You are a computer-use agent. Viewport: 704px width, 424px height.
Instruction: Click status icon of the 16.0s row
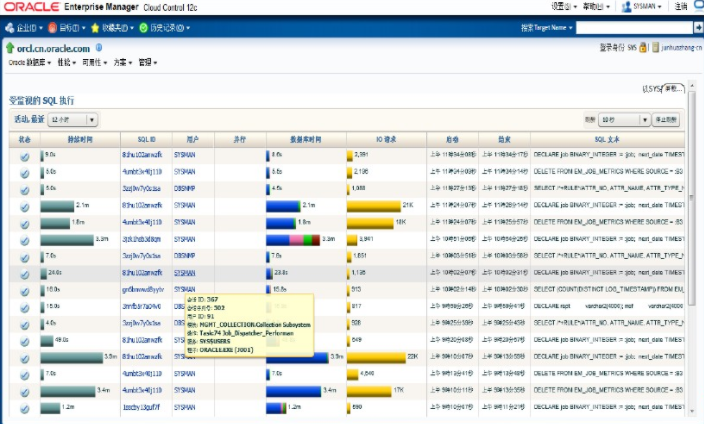[x=25, y=292]
